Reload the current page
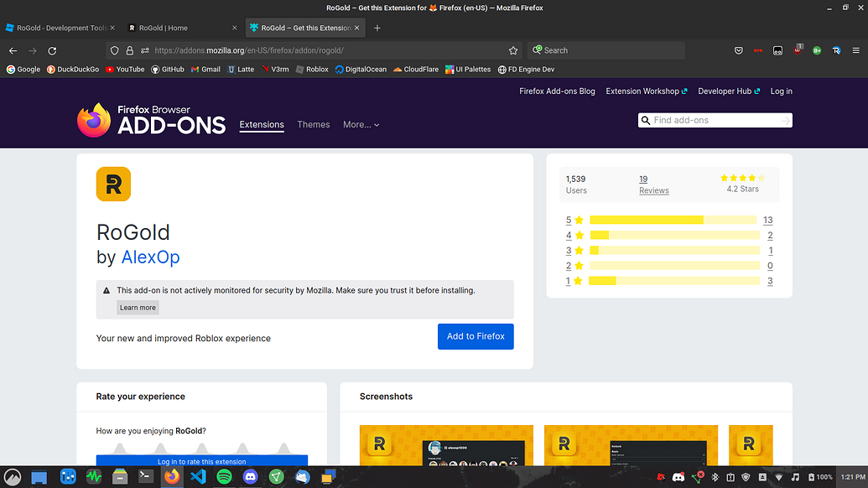 pyautogui.click(x=52, y=50)
